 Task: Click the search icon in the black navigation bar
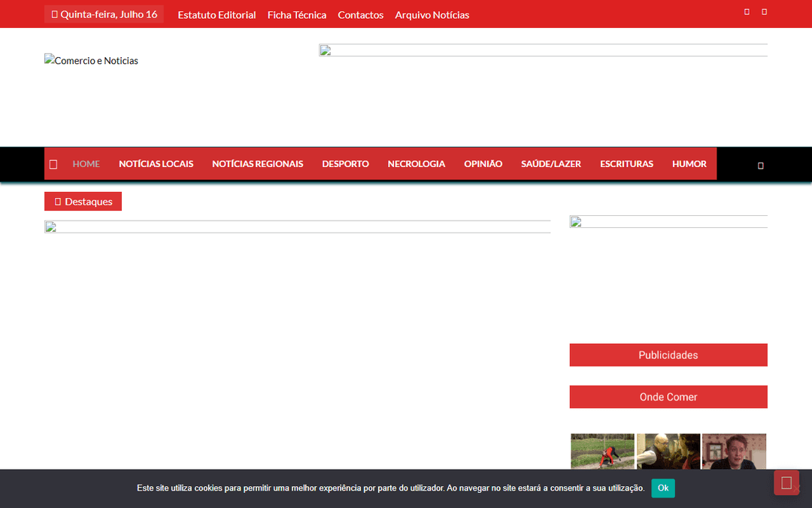point(761,166)
